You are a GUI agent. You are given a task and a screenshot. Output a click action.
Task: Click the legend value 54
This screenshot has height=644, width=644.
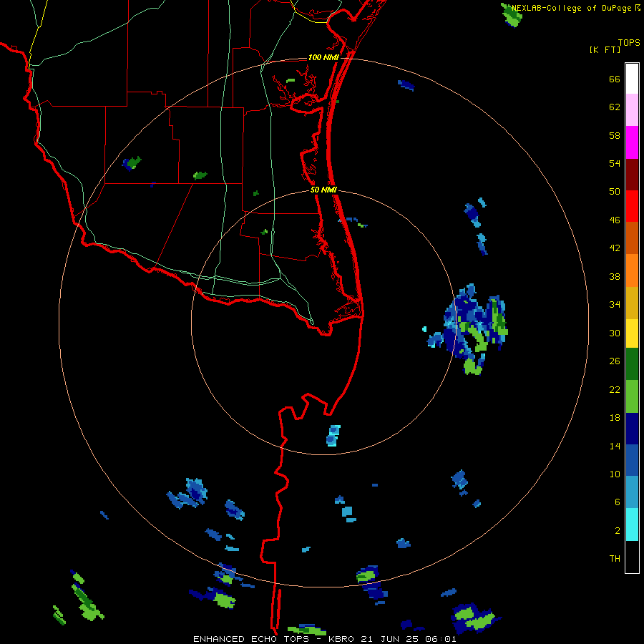pos(615,163)
